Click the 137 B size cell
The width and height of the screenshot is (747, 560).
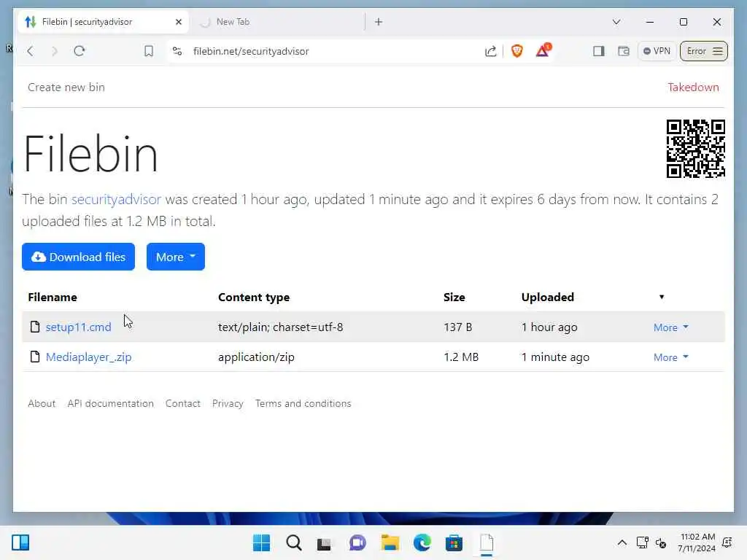[458, 327]
